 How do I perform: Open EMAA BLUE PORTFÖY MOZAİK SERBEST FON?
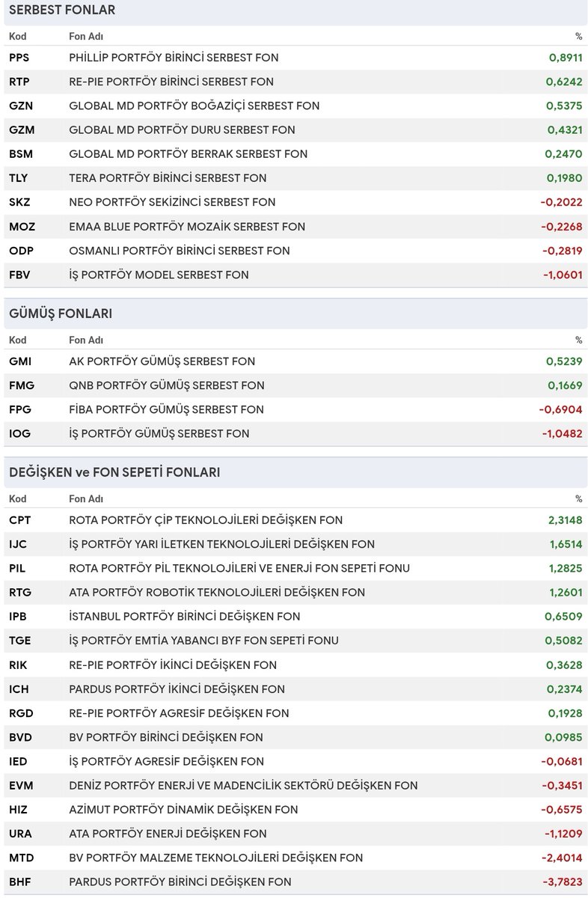[187, 226]
